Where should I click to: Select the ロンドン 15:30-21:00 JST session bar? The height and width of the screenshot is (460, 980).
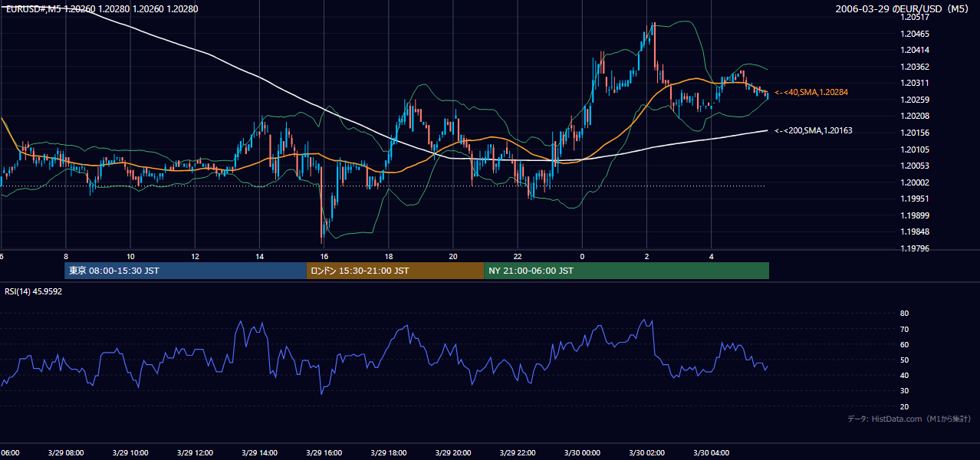395,271
